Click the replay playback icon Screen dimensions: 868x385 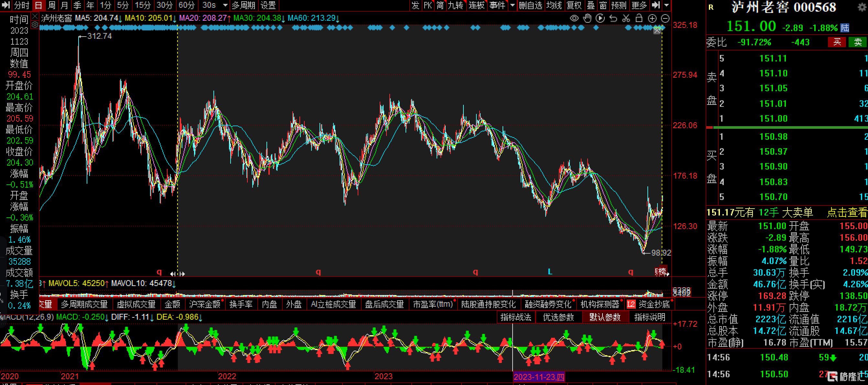600,18
